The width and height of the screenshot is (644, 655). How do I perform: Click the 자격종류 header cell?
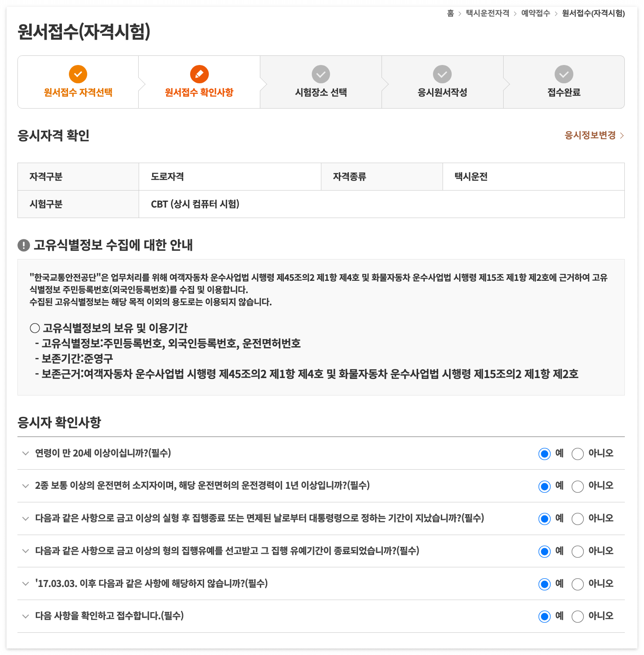[x=382, y=177]
